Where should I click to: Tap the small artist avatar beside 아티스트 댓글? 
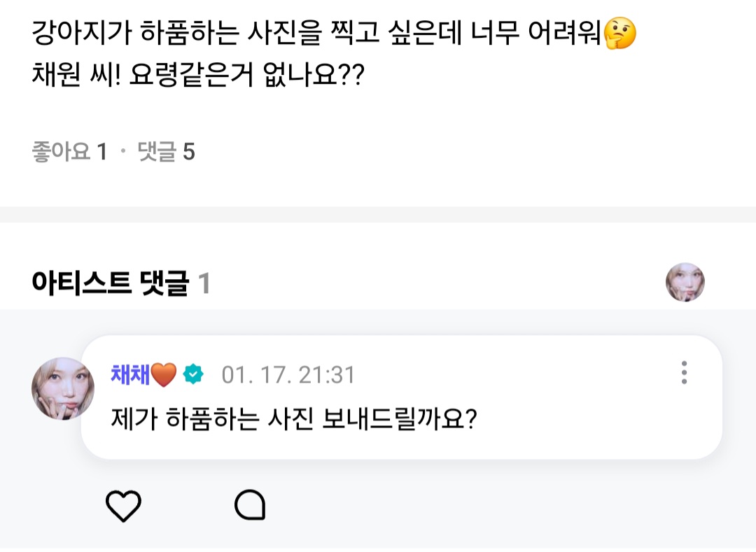[x=685, y=283]
